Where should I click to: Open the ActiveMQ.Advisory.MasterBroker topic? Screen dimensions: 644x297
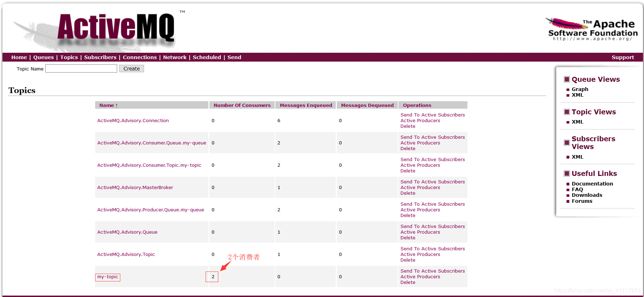[x=135, y=188]
